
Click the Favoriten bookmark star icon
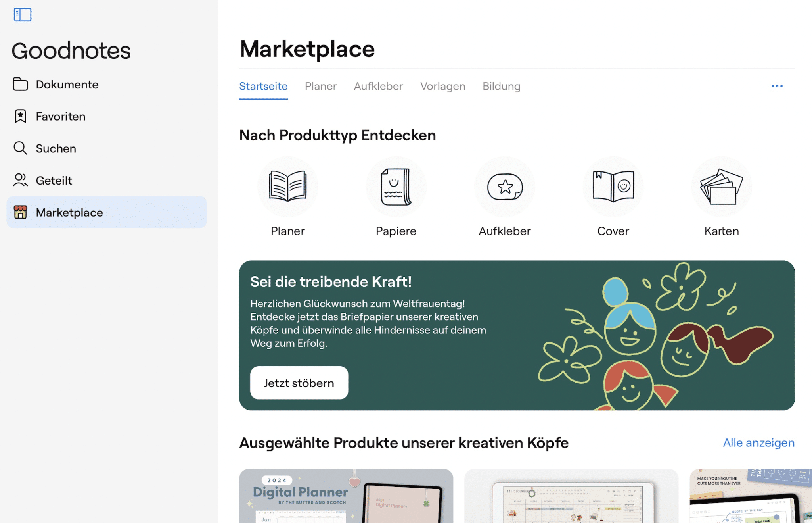tap(20, 116)
